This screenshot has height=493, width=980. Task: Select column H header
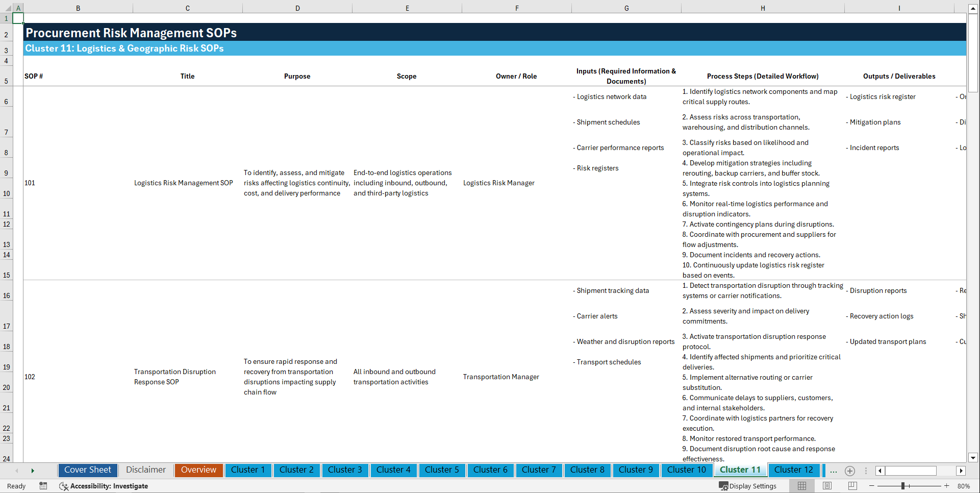[x=763, y=8]
